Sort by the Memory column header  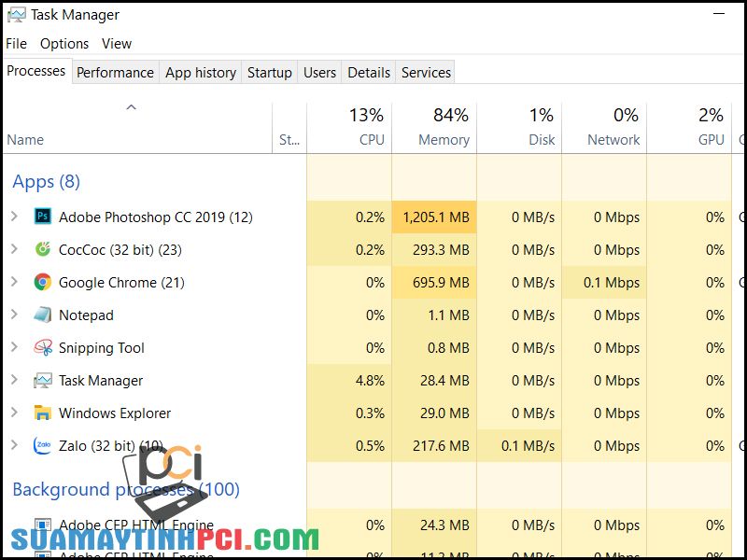(434, 127)
